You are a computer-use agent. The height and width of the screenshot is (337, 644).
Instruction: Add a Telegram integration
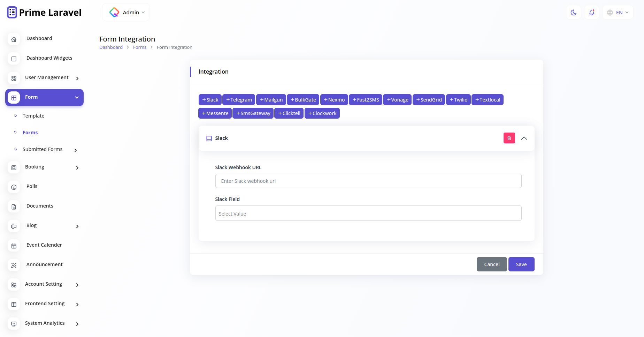[x=239, y=99]
